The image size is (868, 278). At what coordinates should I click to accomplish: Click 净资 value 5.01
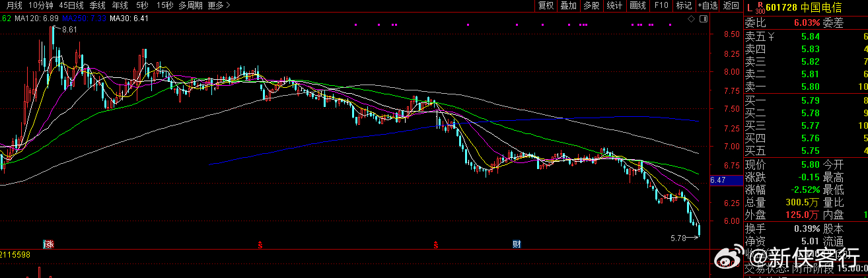[810, 241]
